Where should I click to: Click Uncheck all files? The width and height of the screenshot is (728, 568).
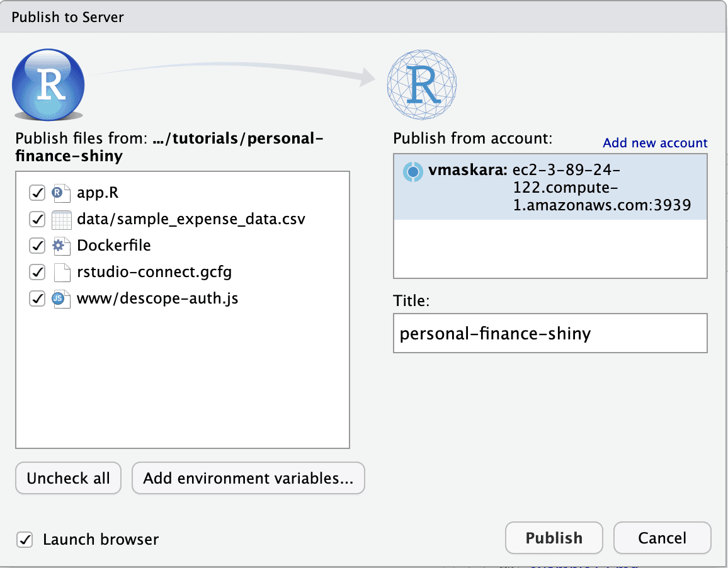(68, 478)
